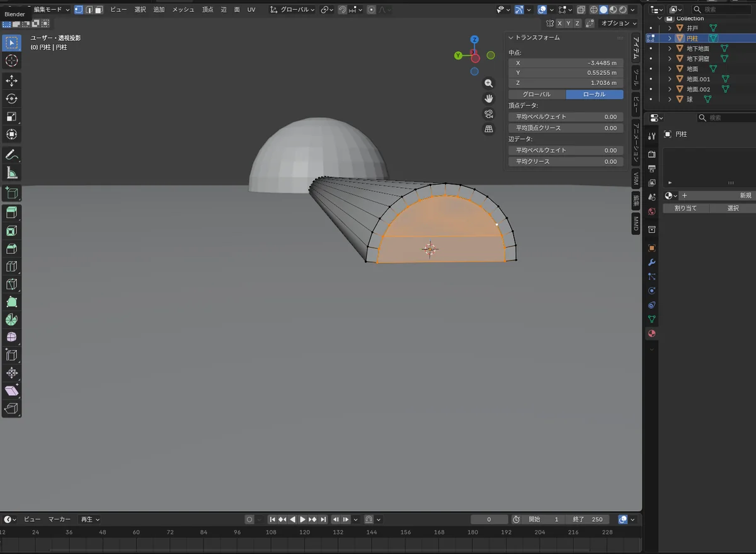The image size is (756, 554).
Task: Open the Mesh menu
Action: point(183,9)
